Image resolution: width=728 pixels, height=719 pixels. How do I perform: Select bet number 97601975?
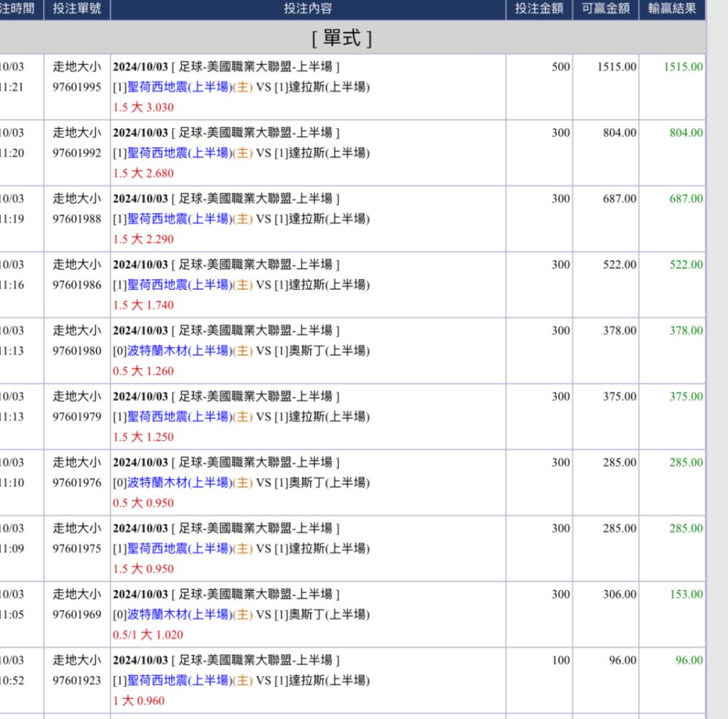[76, 548]
